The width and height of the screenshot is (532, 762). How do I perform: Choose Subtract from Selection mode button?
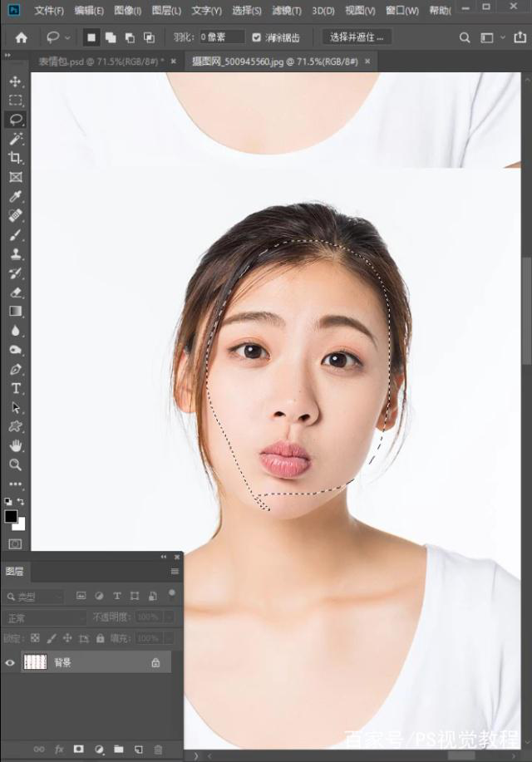130,37
